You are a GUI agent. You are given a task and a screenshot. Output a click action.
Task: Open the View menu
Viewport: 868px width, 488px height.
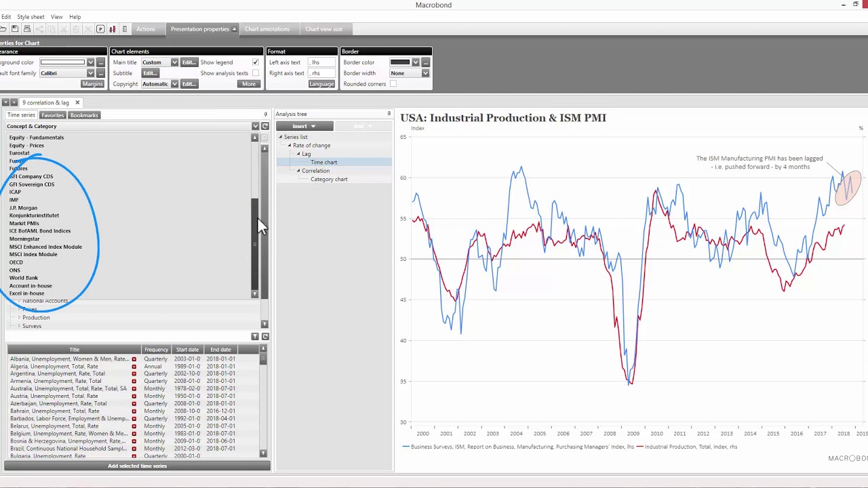[57, 17]
